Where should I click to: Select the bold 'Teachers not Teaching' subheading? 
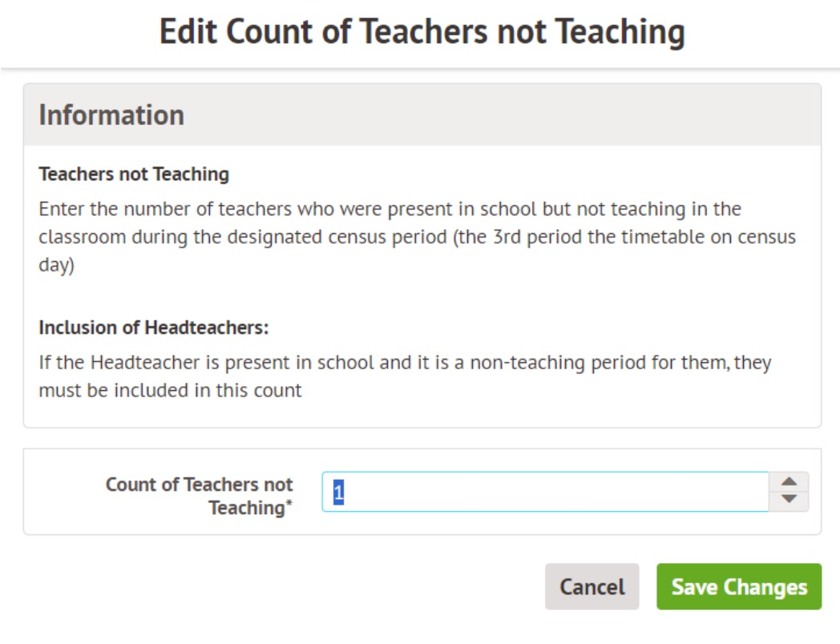pos(134,174)
